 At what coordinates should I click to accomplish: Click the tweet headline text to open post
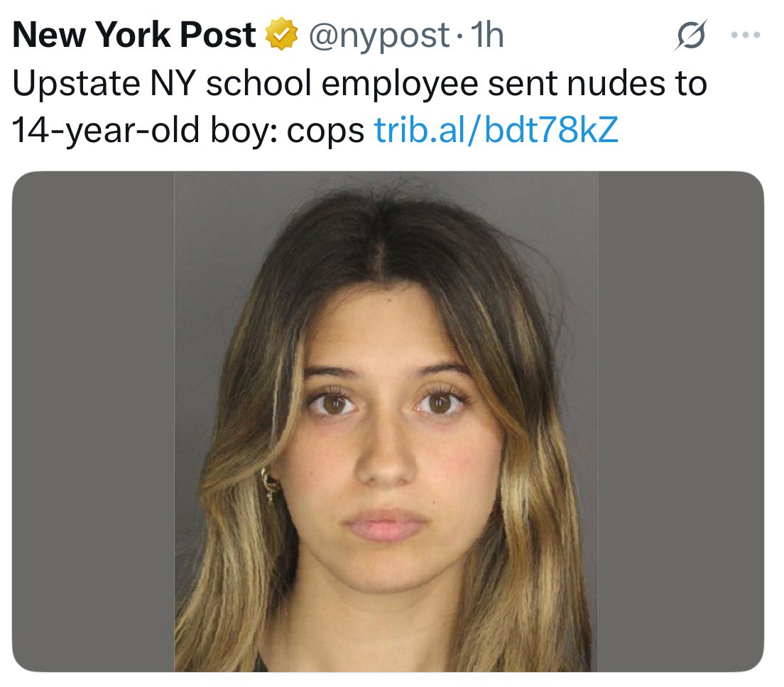click(x=359, y=106)
